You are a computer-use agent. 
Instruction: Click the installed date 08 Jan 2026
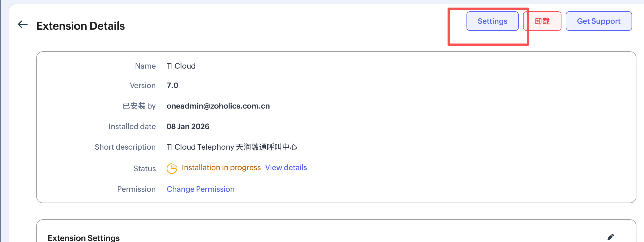(x=188, y=126)
